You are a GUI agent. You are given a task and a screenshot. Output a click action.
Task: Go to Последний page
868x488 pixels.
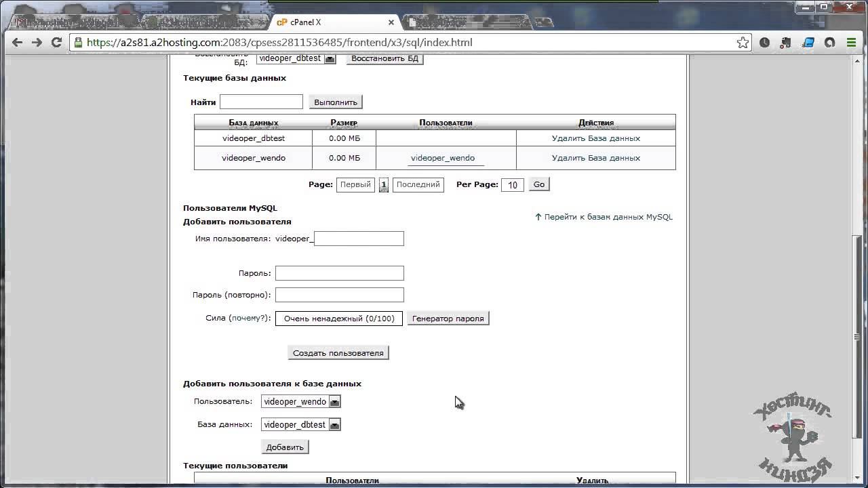pyautogui.click(x=418, y=184)
